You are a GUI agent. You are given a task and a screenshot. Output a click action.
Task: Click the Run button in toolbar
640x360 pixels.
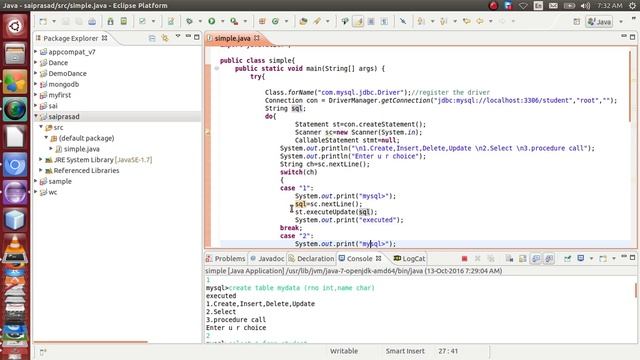pos(211,21)
